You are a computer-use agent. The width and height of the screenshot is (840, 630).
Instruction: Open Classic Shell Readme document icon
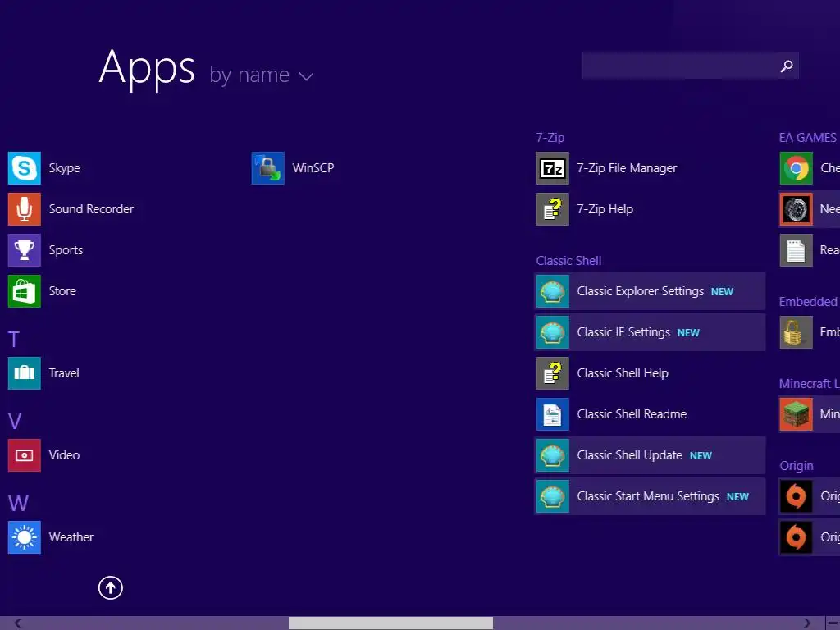click(x=552, y=414)
